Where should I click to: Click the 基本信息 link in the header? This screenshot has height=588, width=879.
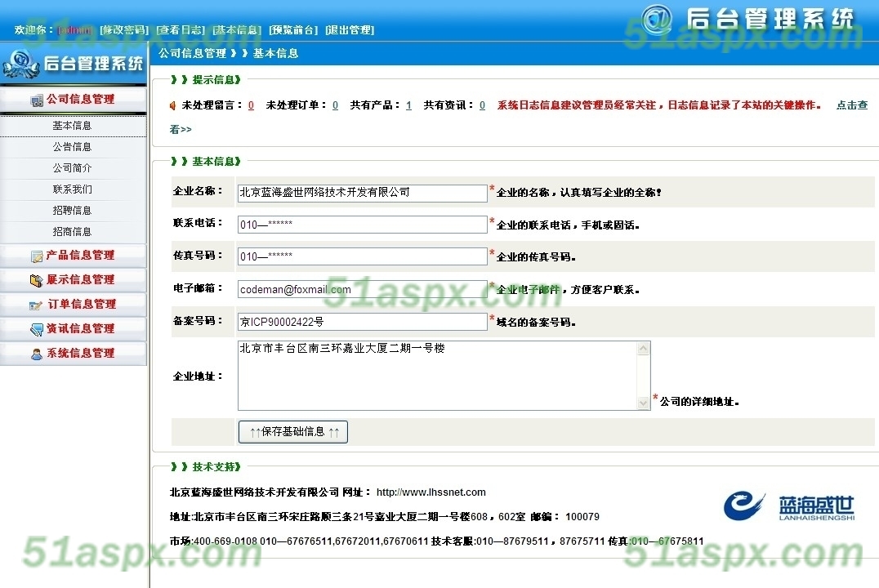pyautogui.click(x=237, y=30)
